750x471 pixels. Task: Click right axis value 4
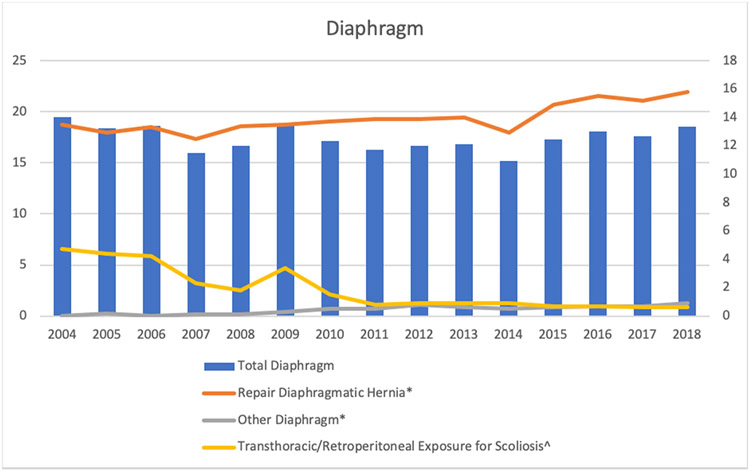[x=726, y=259]
